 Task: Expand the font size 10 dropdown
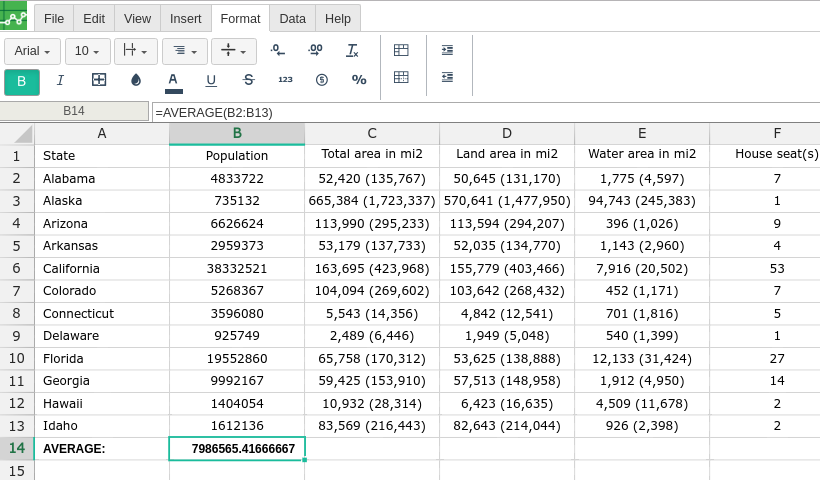(87, 51)
